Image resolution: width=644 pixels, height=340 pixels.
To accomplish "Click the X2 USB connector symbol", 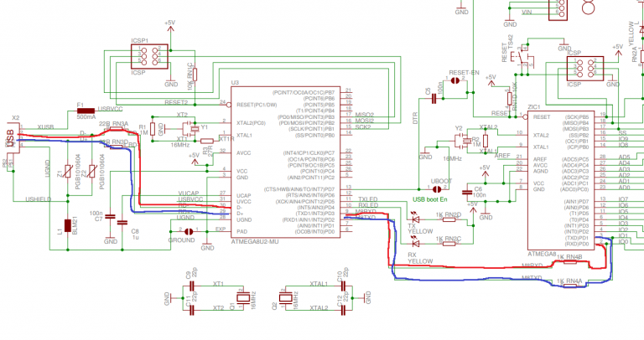I will [13, 138].
